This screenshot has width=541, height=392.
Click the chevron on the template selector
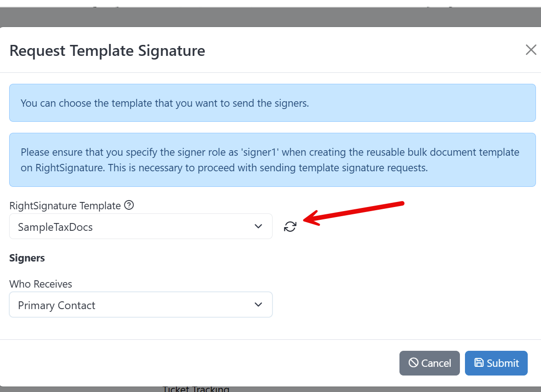pyautogui.click(x=258, y=226)
